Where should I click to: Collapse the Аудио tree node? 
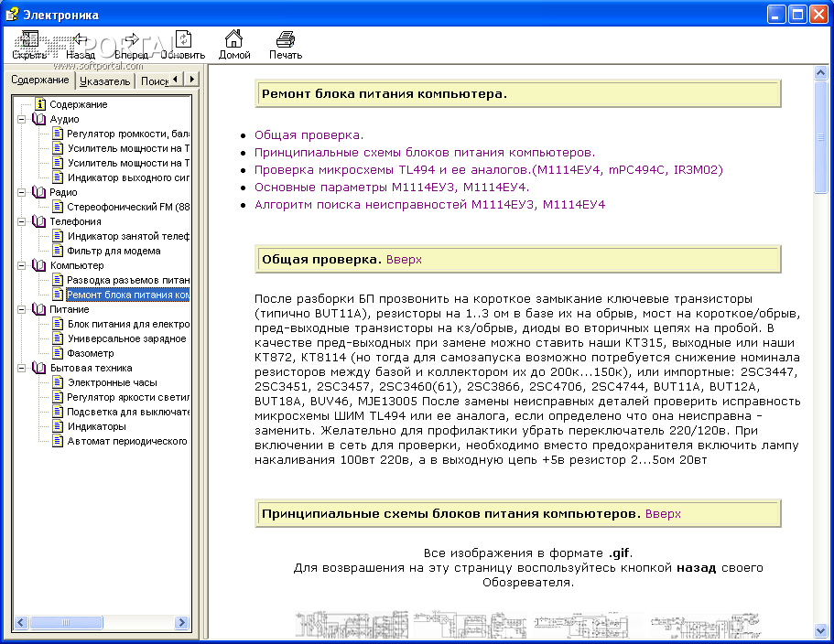(21, 119)
